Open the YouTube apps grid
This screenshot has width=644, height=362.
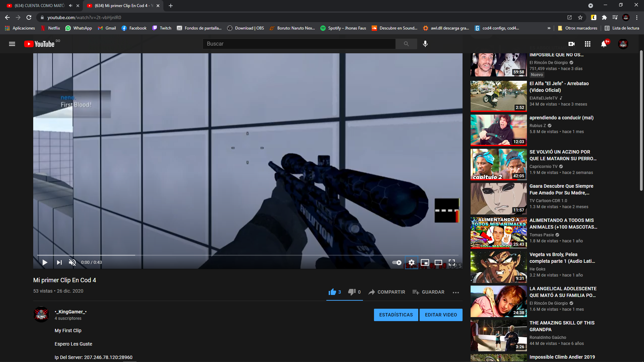coord(588,44)
